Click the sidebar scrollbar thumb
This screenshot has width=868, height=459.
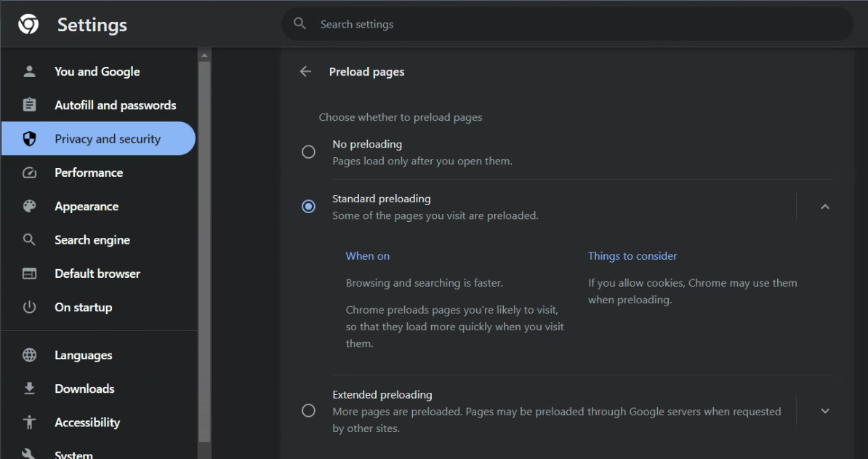(x=204, y=252)
